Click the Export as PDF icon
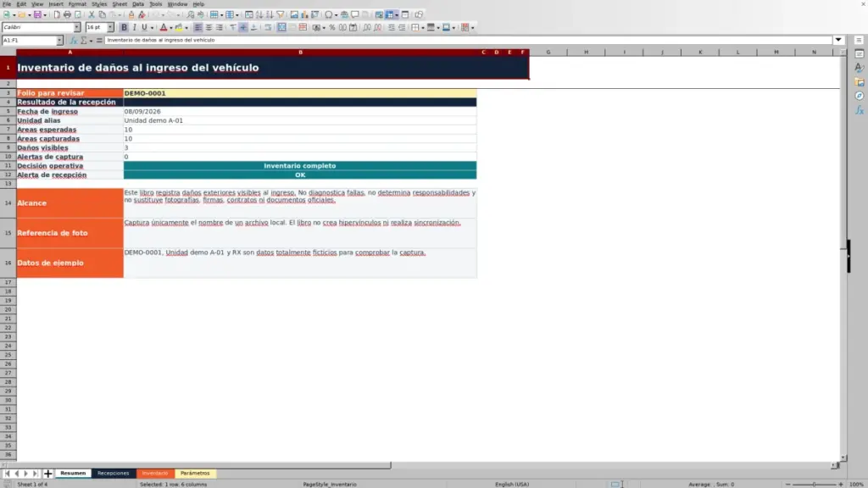 [x=57, y=14]
